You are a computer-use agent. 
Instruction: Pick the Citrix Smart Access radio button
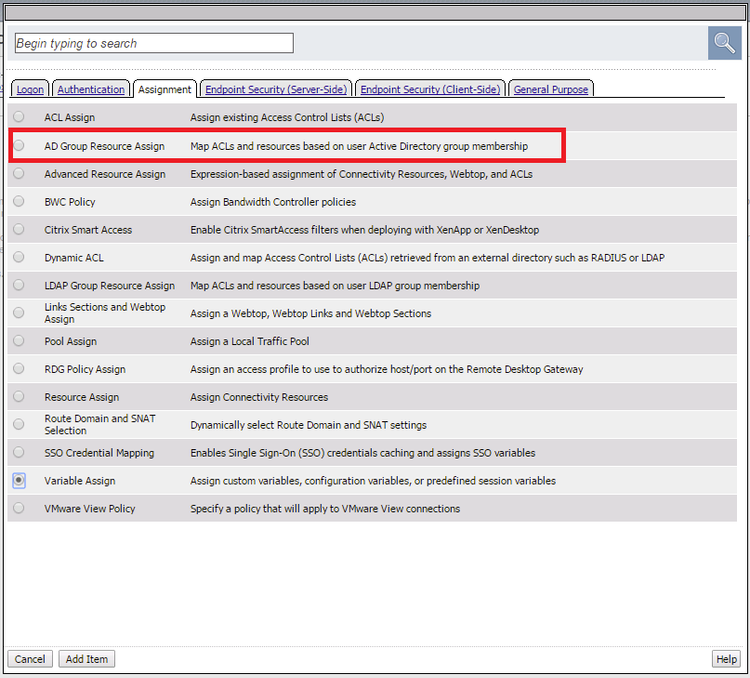(19, 229)
